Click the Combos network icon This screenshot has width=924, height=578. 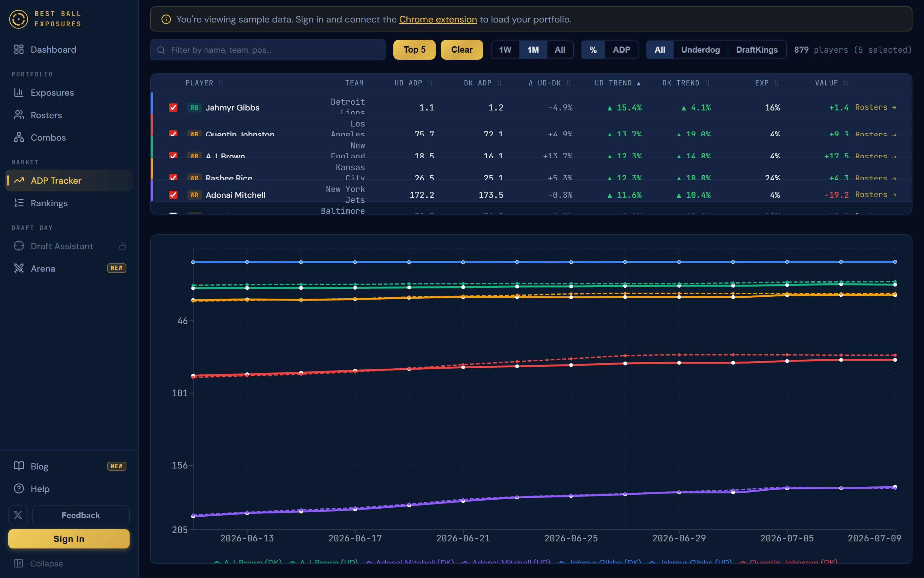point(19,137)
